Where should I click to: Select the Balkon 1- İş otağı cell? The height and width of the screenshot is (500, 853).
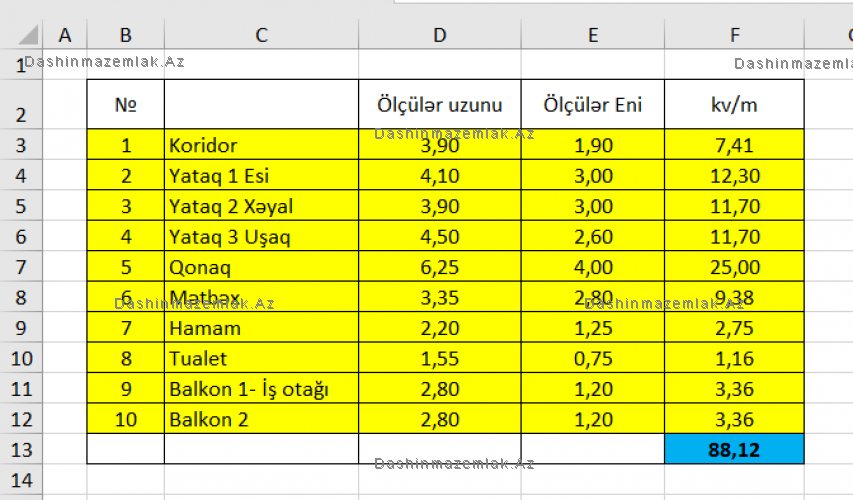tap(261, 389)
